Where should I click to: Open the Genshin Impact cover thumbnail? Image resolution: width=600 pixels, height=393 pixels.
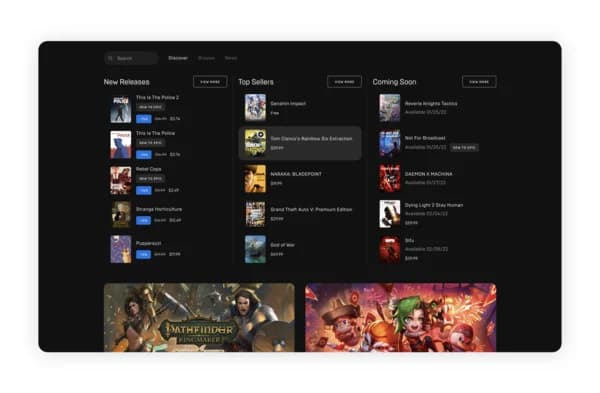pos(255,108)
